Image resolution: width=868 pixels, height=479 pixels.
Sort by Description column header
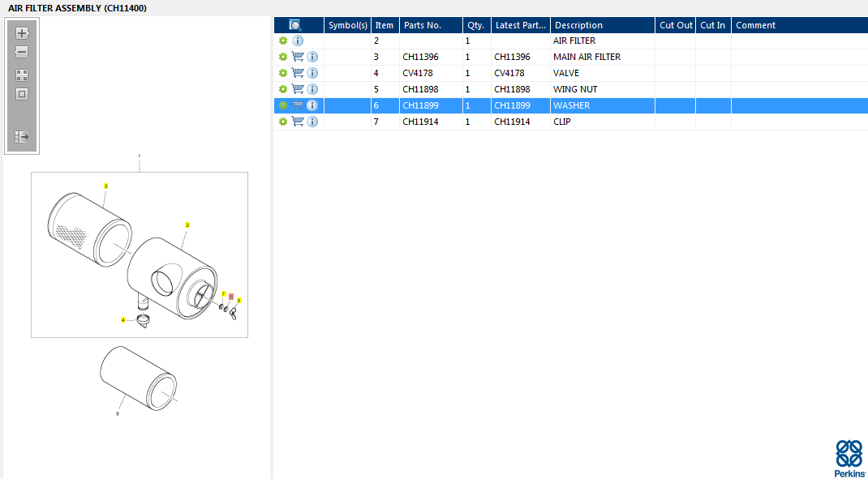(603, 25)
